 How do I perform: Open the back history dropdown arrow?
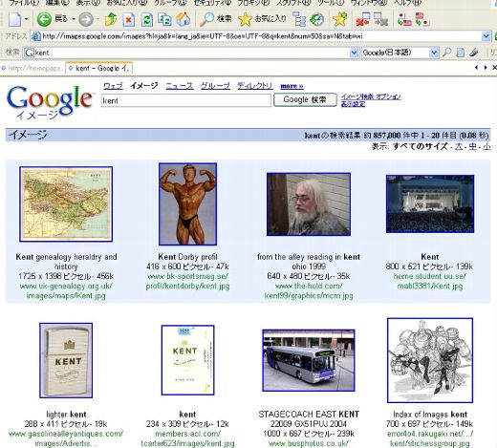point(74,19)
